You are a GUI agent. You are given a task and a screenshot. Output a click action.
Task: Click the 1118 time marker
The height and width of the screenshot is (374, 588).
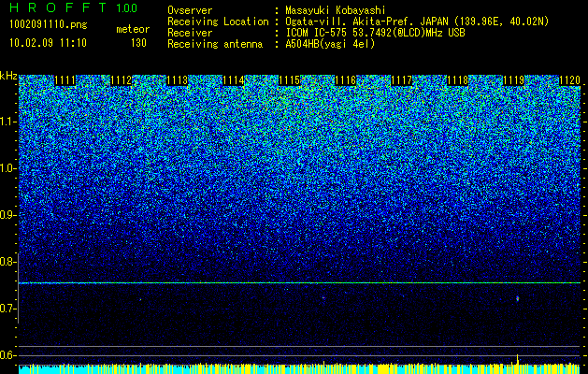pos(457,80)
